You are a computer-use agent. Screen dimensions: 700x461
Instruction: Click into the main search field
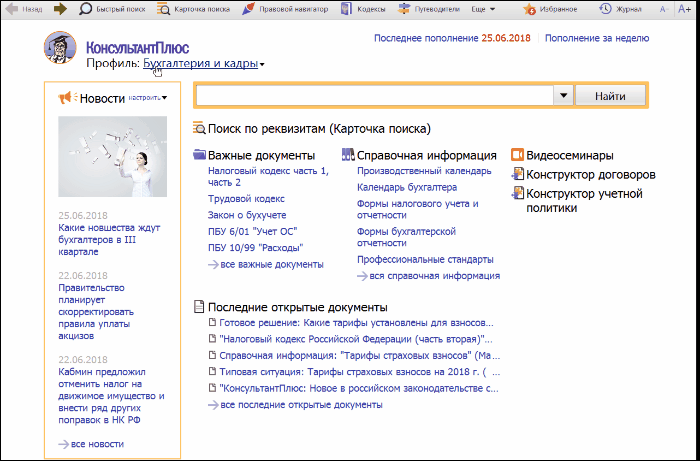(x=375, y=96)
